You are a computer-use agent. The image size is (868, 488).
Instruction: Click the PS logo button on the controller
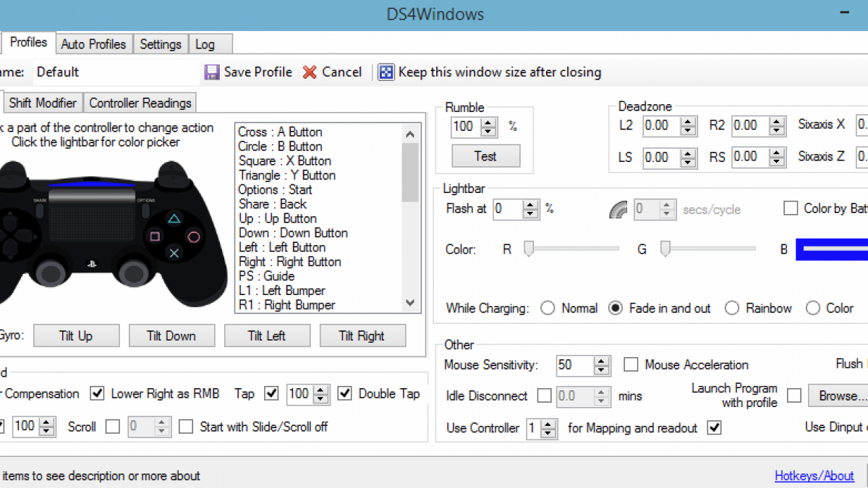92,264
